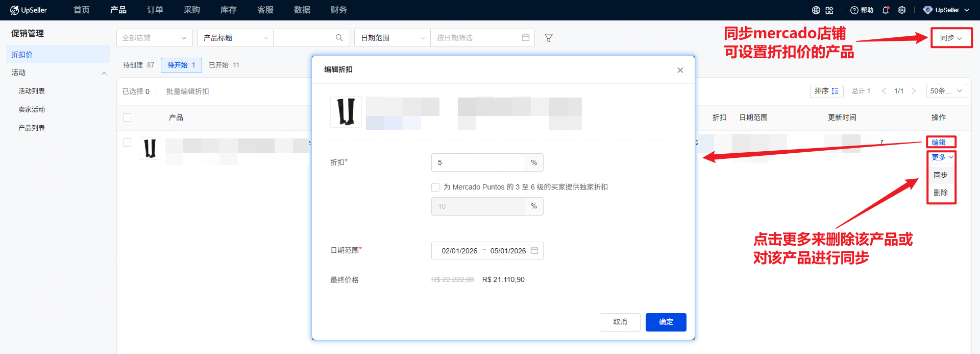Open settings gear in top bar
The height and width of the screenshot is (354, 980).
[902, 10]
